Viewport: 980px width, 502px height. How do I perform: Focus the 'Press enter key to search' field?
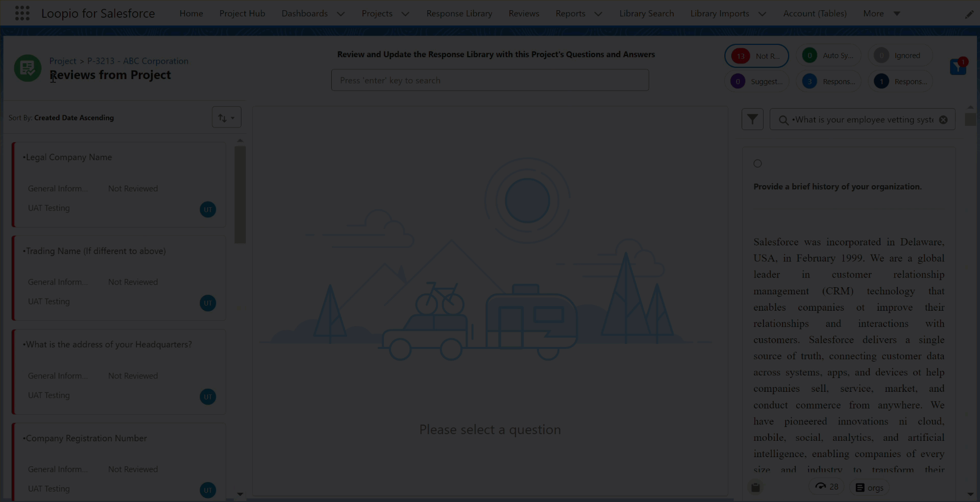(x=490, y=80)
